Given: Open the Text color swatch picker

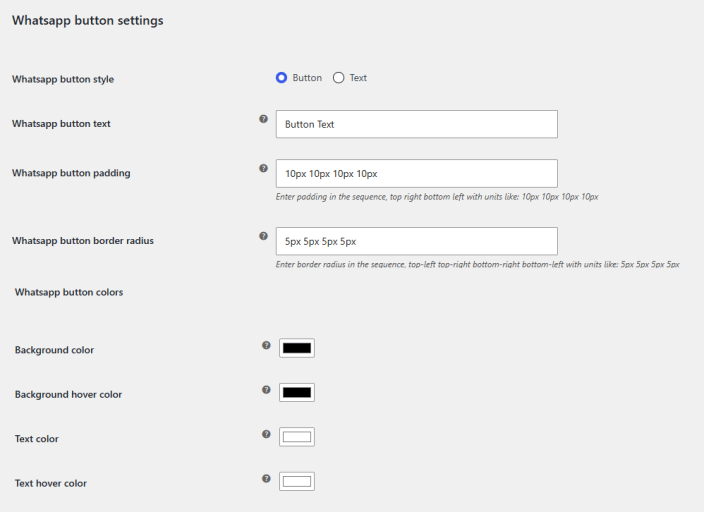Looking at the screenshot, I should point(297,437).
